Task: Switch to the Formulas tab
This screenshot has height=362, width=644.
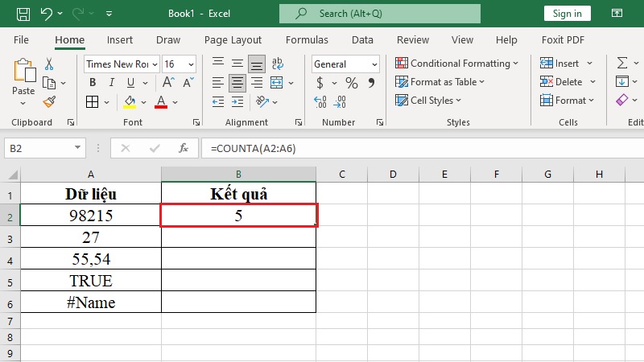Action: (x=307, y=39)
